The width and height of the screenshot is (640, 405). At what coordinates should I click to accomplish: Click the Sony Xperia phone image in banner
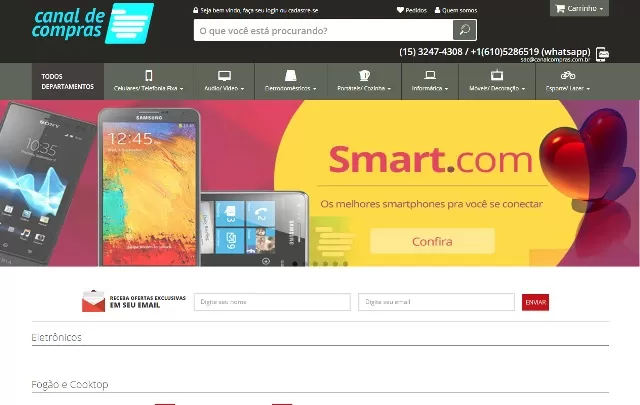tap(47, 184)
